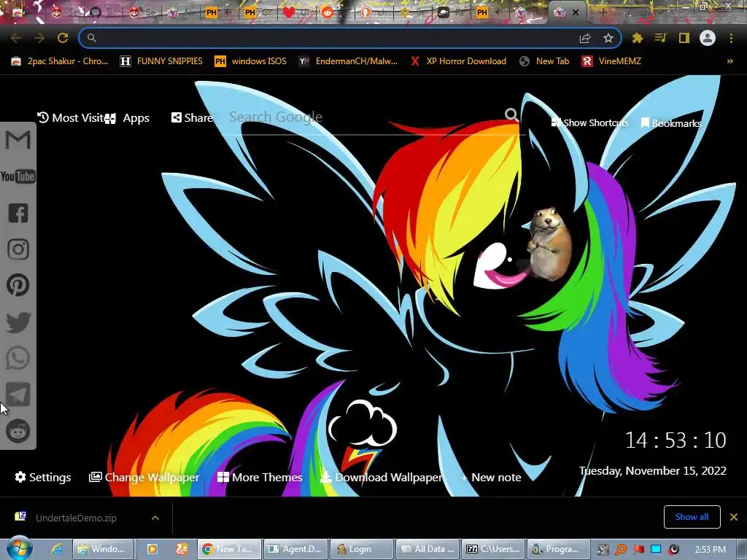Click the taskbar clock 2:53 PM
The height and width of the screenshot is (560, 747).
[711, 549]
